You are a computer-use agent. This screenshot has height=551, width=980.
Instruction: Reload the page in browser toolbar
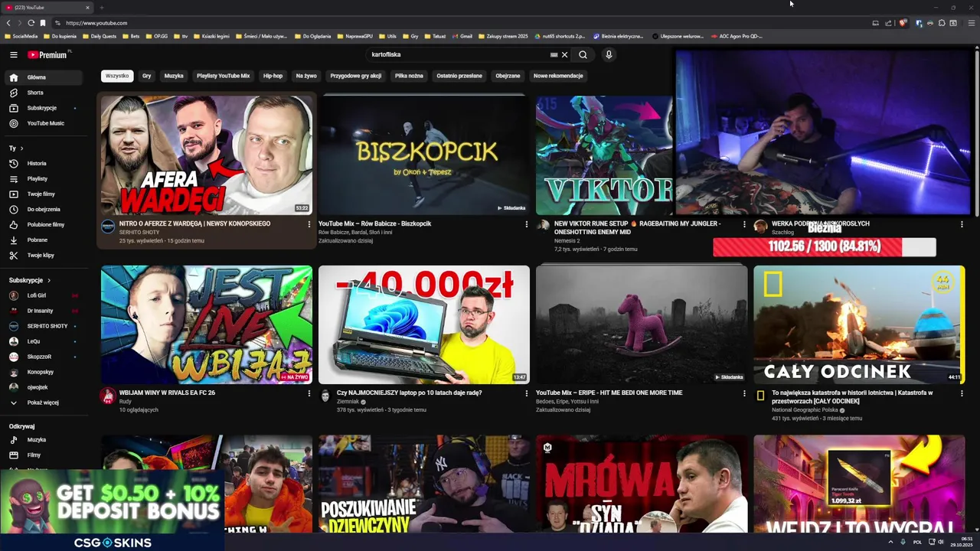click(31, 23)
